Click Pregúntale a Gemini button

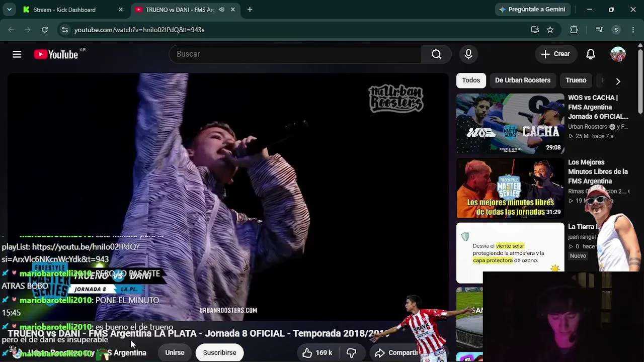[532, 10]
